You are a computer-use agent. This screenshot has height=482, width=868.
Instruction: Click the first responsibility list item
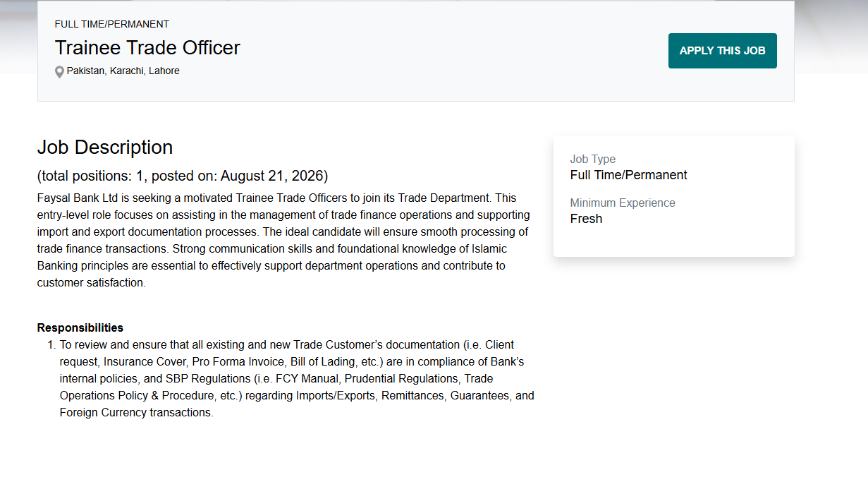(297, 379)
